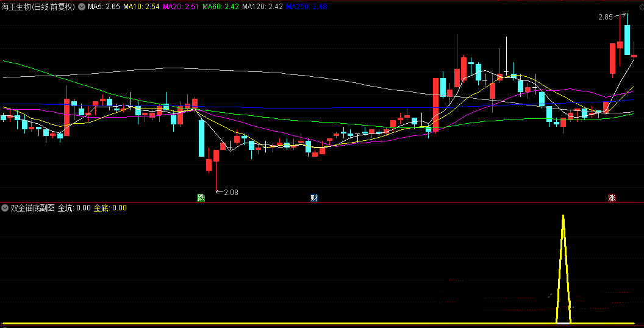Click the 海王生物(日线,前复权) stock title
Viewport: 644px width, 328px height.
click(x=38, y=7)
